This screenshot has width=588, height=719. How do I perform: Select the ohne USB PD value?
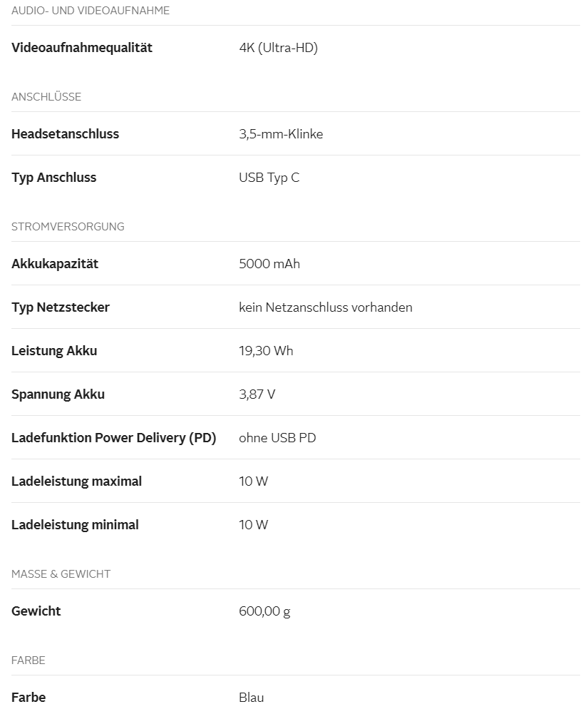coord(277,438)
